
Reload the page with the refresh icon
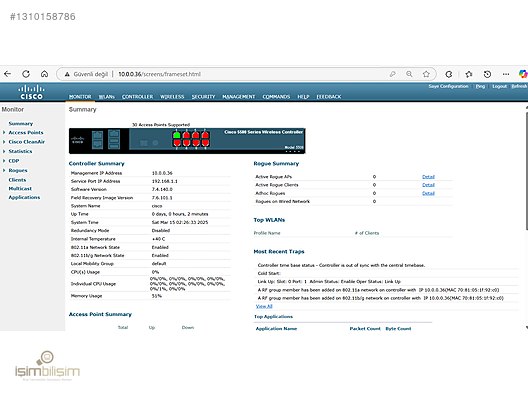pyautogui.click(x=26, y=74)
